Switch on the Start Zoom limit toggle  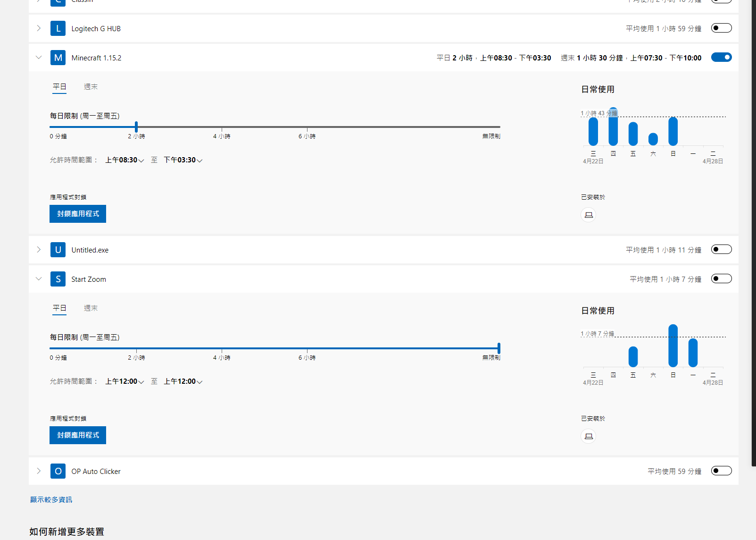[721, 278]
